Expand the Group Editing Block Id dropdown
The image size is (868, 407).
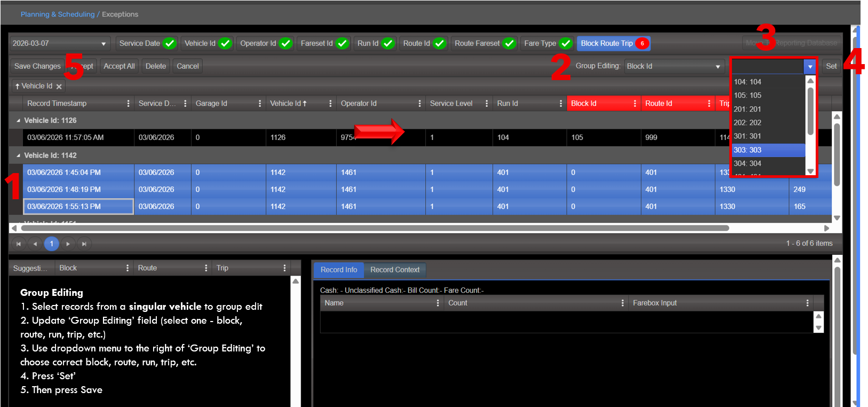coord(718,67)
